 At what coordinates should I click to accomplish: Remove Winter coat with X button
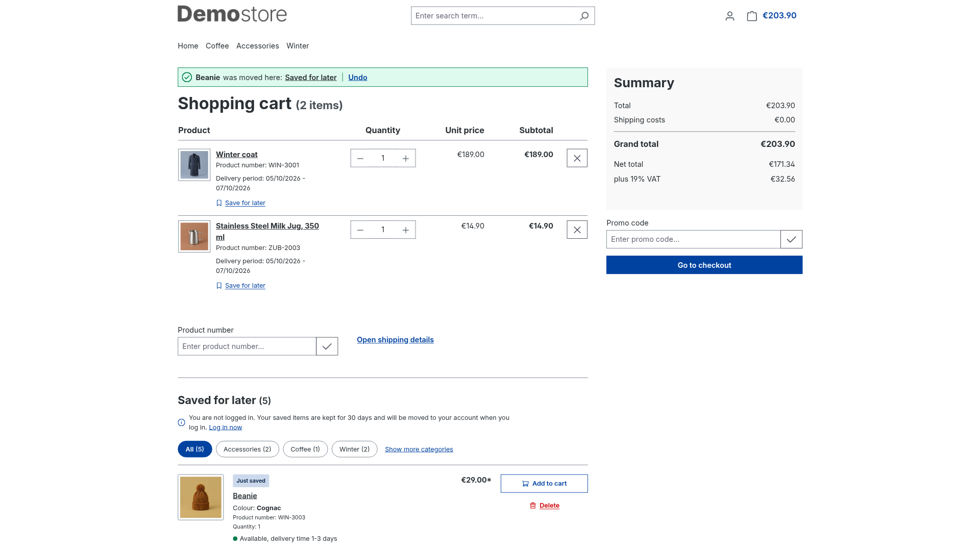click(577, 158)
